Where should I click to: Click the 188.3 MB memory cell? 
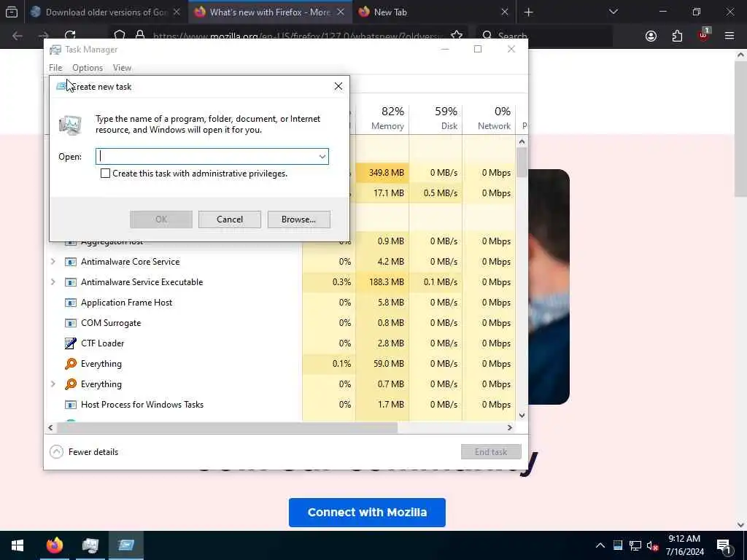click(382, 282)
